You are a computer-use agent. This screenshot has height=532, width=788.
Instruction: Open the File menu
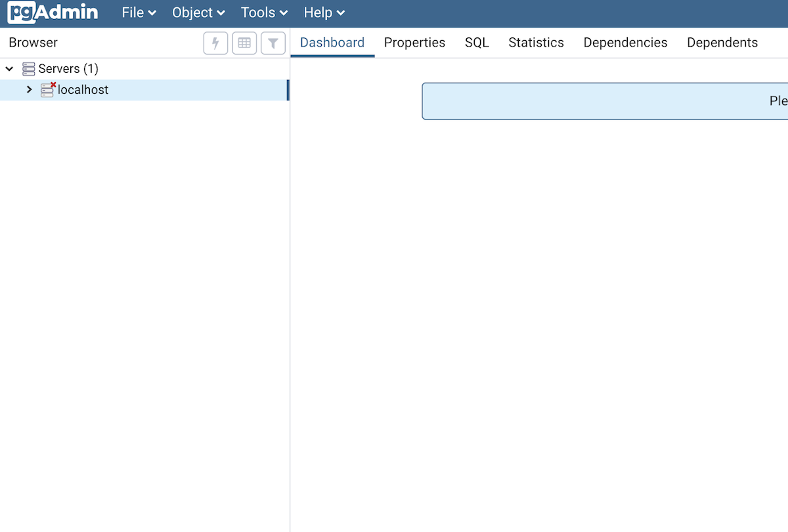coord(139,12)
